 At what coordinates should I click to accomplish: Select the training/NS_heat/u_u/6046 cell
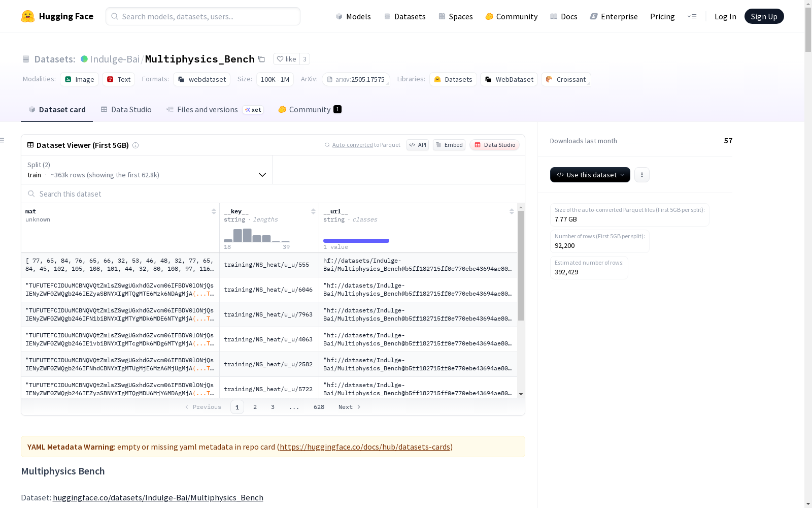[269, 290]
